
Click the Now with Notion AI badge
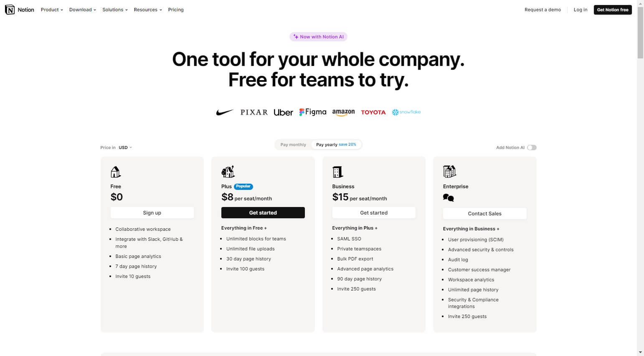pyautogui.click(x=318, y=37)
